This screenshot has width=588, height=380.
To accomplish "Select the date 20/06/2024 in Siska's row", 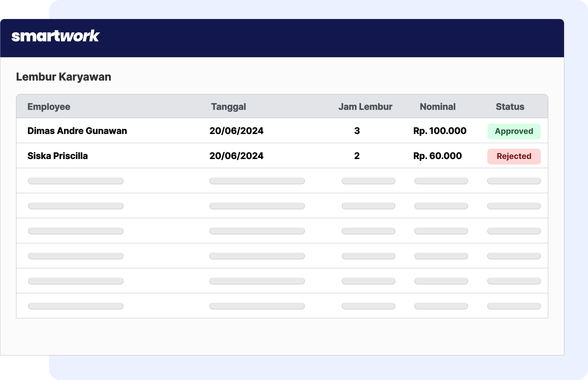I will (x=236, y=156).
